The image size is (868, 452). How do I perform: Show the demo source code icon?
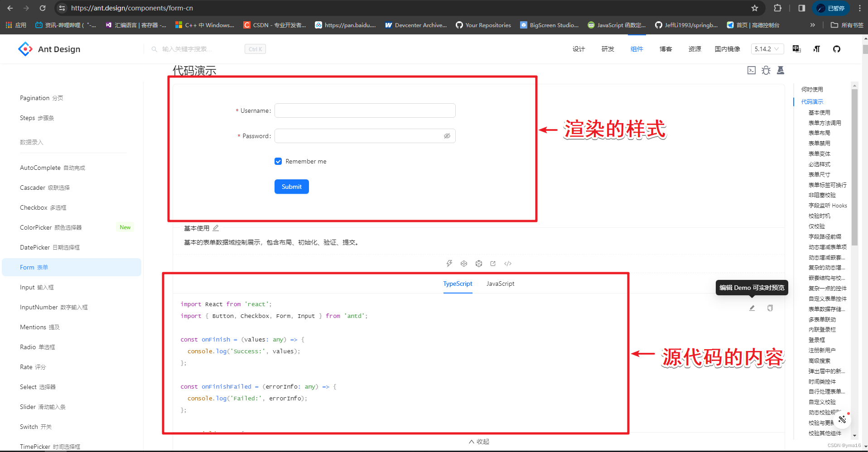[508, 263]
